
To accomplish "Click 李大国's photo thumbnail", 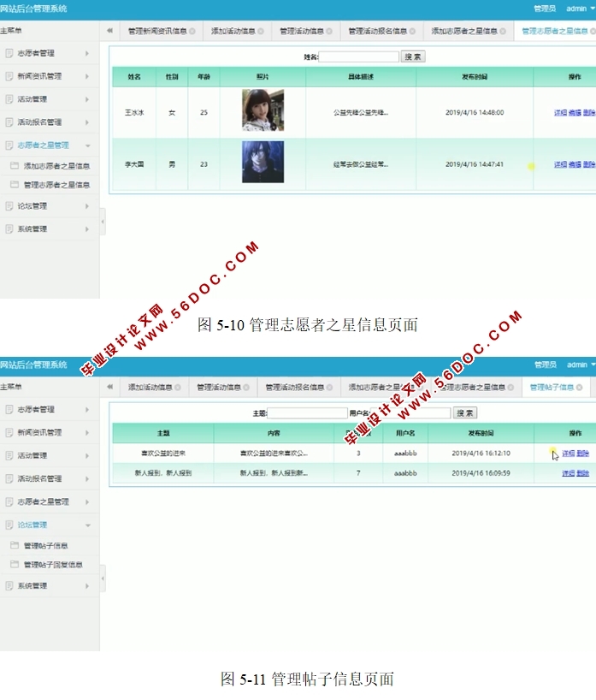I will click(263, 162).
